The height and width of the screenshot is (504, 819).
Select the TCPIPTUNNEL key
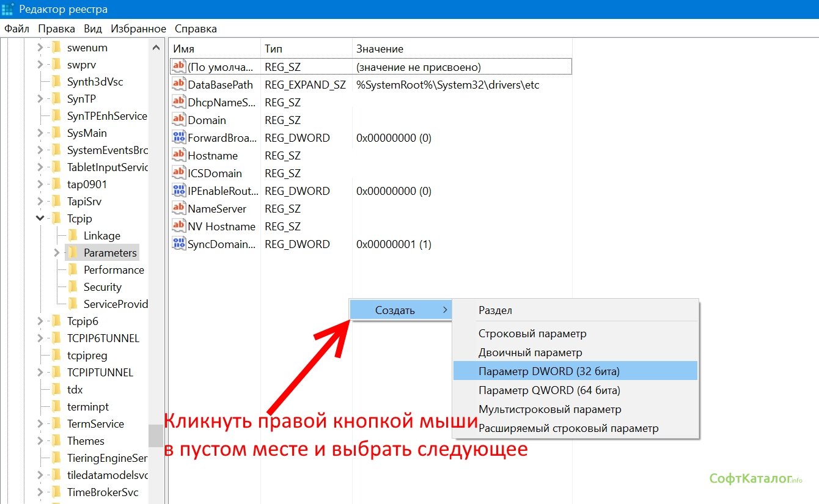100,372
